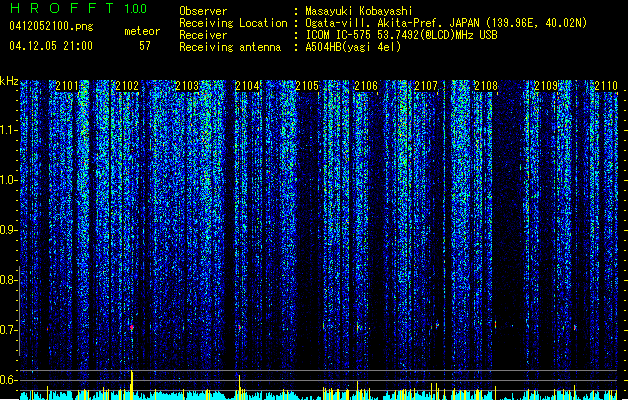This screenshot has height=400, width=629.
Task: Click the Receiving Location label
Action: (233, 23)
